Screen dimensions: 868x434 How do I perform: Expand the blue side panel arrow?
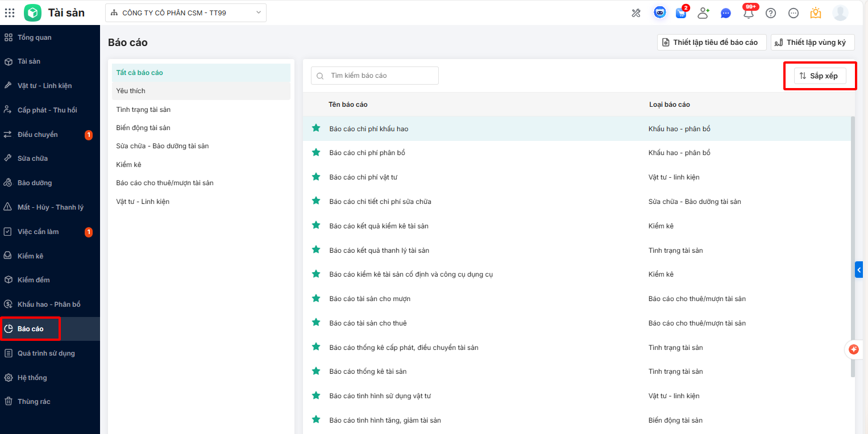click(x=859, y=269)
